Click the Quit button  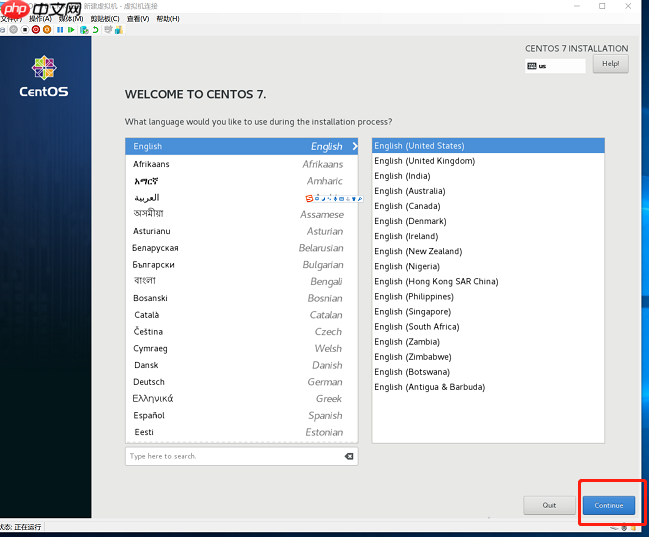pos(549,505)
